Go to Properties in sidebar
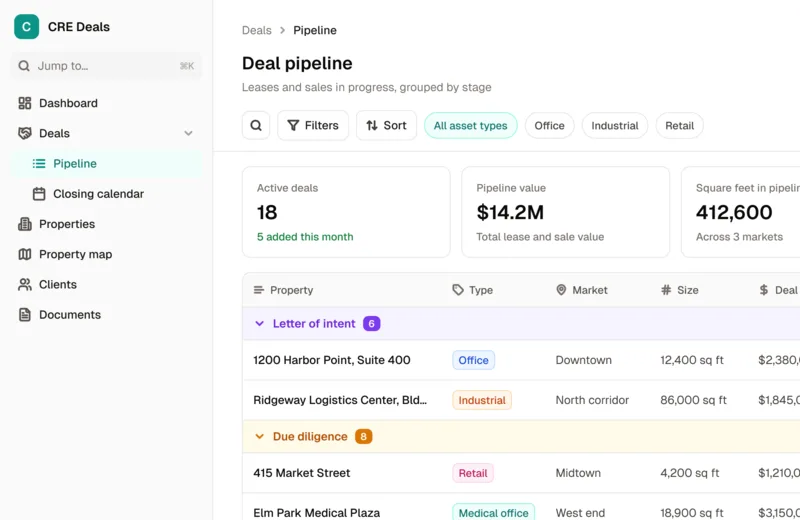 click(x=106, y=224)
